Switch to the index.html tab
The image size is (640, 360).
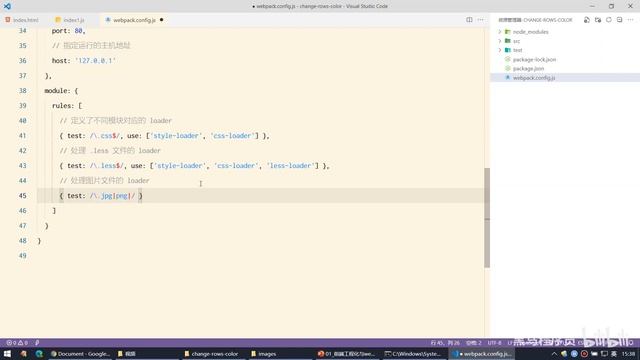(22, 20)
